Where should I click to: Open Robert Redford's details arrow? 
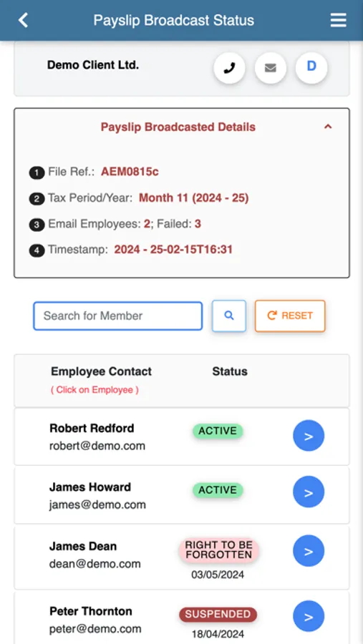tap(309, 436)
